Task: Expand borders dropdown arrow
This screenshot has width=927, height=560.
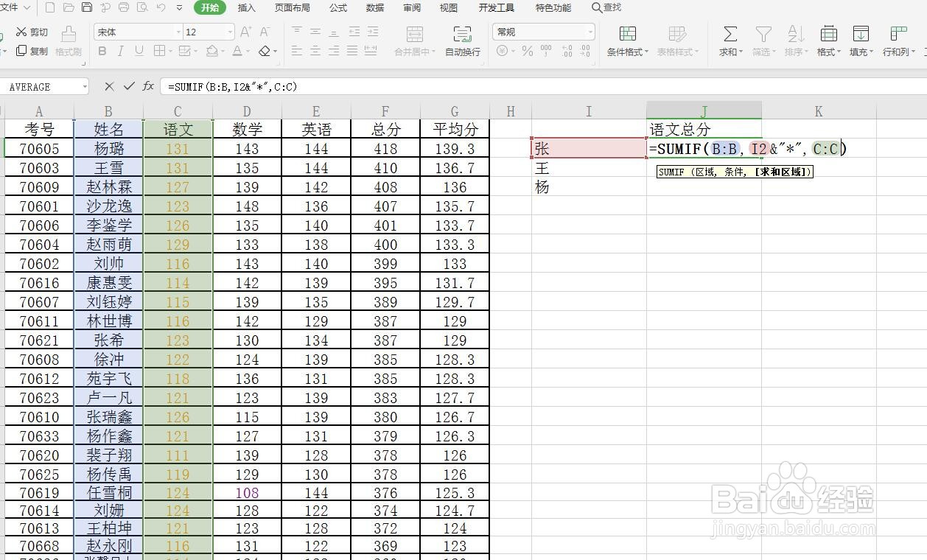Action: click(x=169, y=52)
